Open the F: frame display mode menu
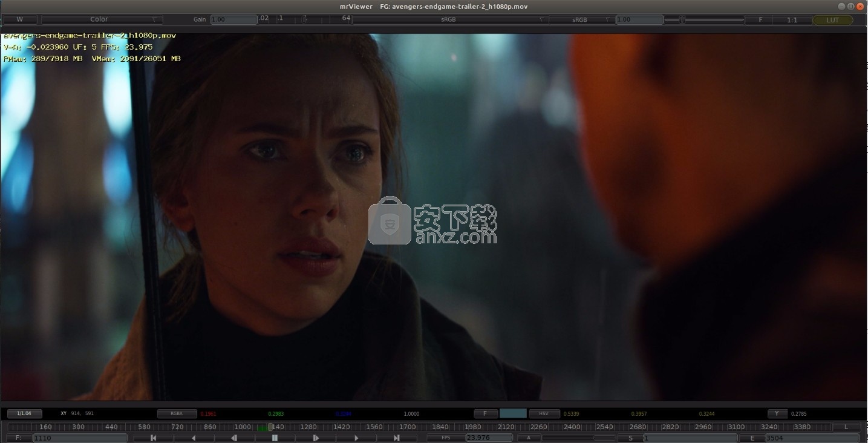This screenshot has height=443, width=868. (18, 438)
